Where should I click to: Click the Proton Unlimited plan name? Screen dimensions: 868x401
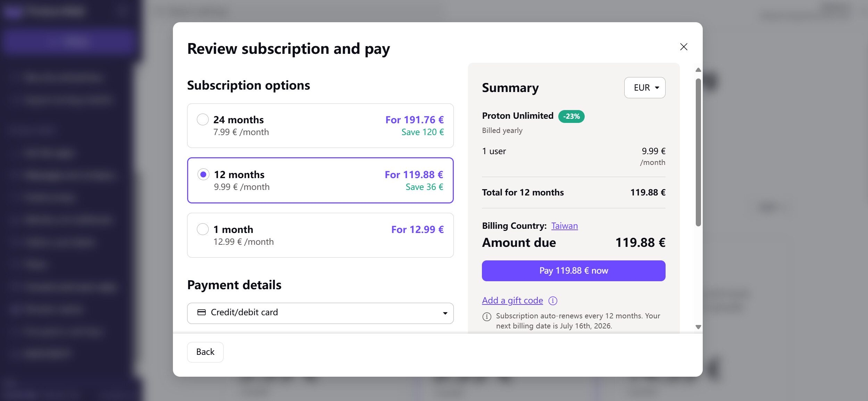click(518, 116)
